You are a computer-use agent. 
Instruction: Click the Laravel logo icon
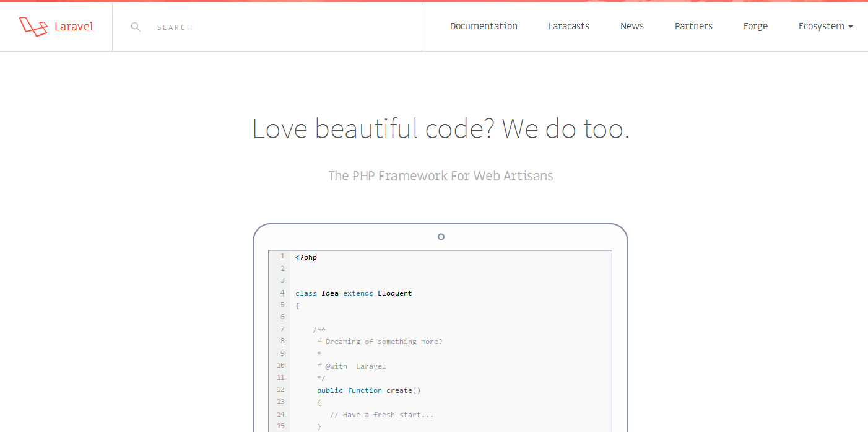[x=33, y=27]
